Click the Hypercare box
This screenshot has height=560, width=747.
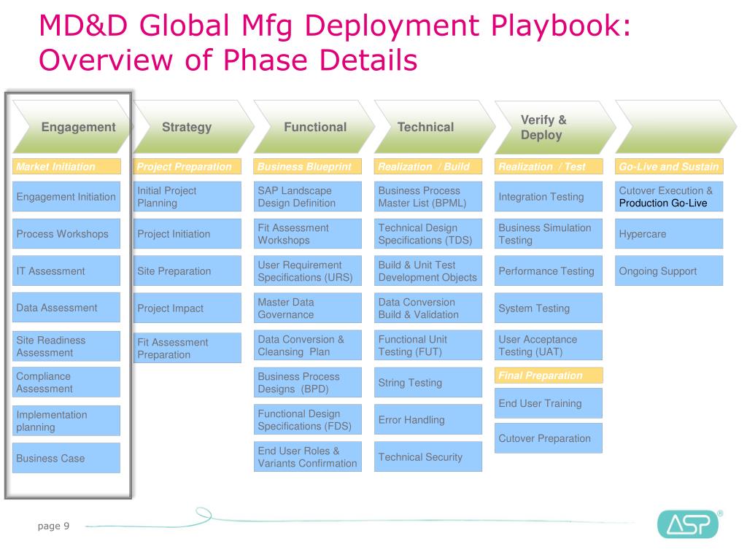click(669, 233)
